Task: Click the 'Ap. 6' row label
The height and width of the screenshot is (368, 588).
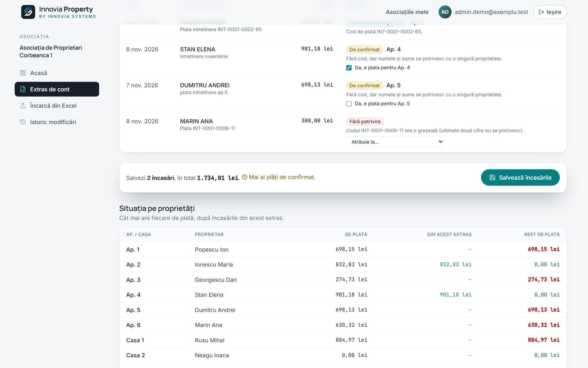Action: click(x=133, y=325)
